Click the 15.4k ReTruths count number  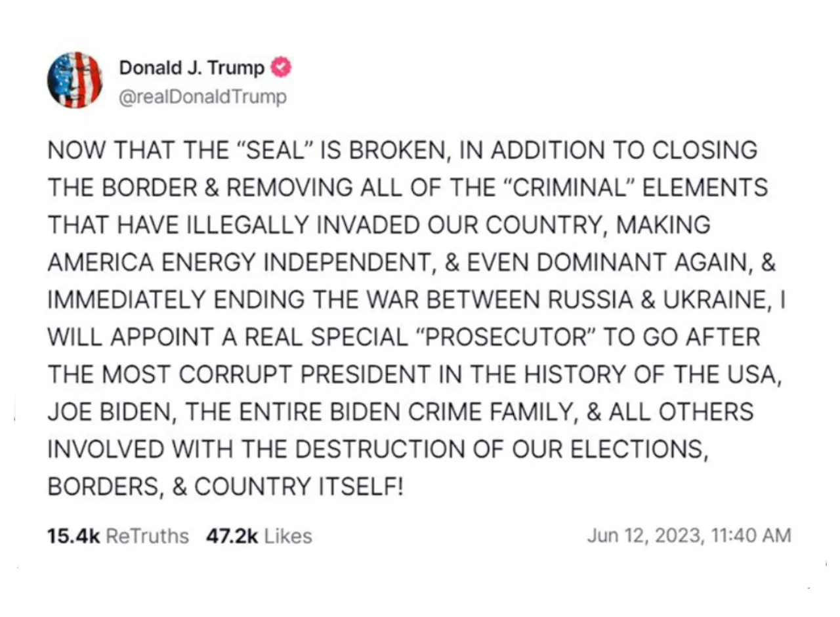coord(73,536)
